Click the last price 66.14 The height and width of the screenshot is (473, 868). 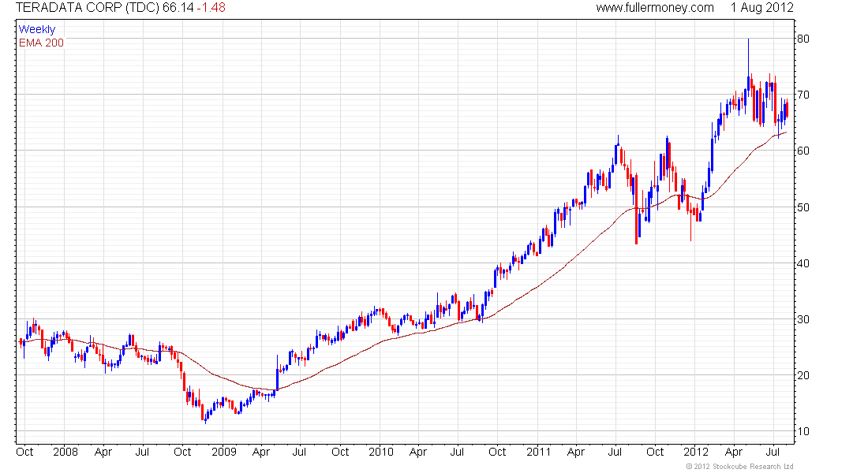point(178,8)
